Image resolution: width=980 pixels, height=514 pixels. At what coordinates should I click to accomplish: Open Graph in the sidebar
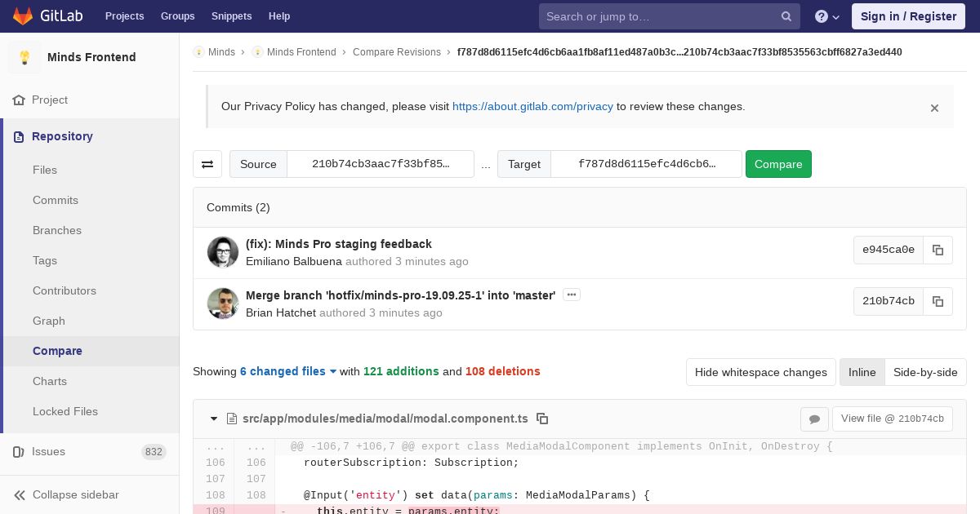click(x=49, y=321)
